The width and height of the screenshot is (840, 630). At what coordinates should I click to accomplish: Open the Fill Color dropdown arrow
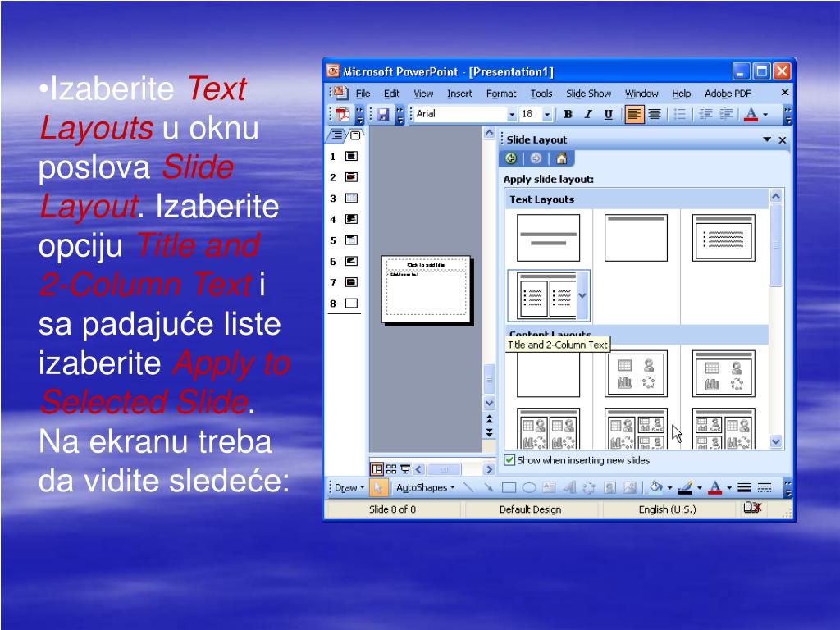pyautogui.click(x=669, y=488)
